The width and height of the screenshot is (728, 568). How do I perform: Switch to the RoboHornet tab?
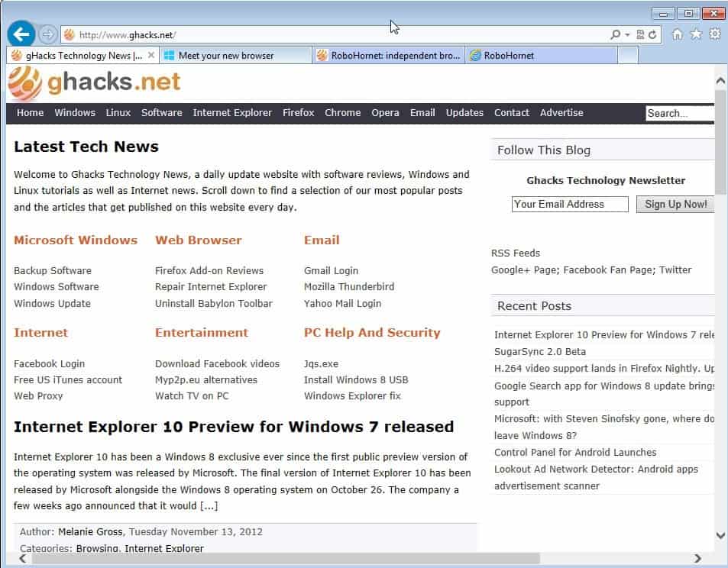tap(542, 56)
